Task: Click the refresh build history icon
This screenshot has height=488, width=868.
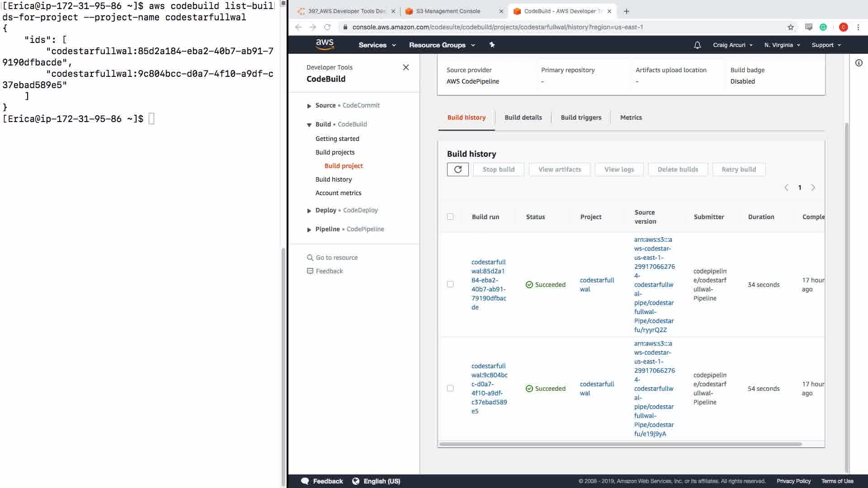Action: pos(458,169)
